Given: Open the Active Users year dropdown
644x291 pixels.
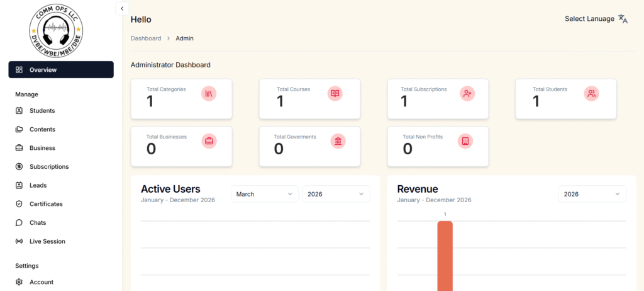Looking at the screenshot, I should click(336, 194).
